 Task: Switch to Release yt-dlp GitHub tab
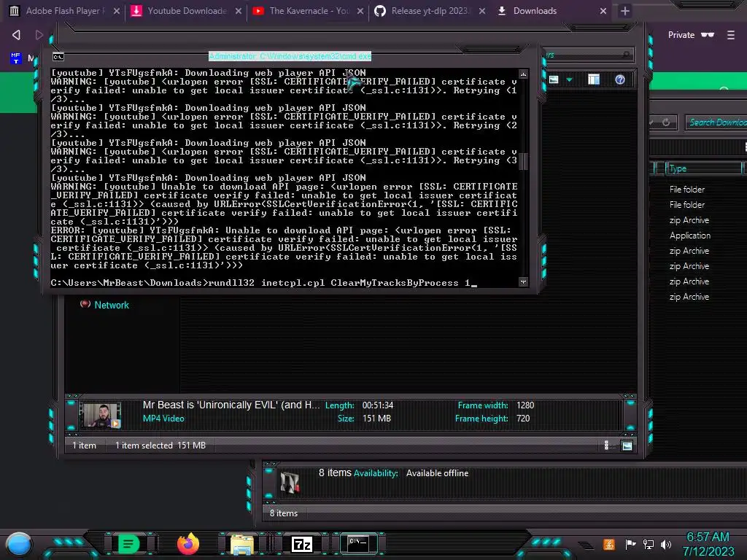point(430,10)
